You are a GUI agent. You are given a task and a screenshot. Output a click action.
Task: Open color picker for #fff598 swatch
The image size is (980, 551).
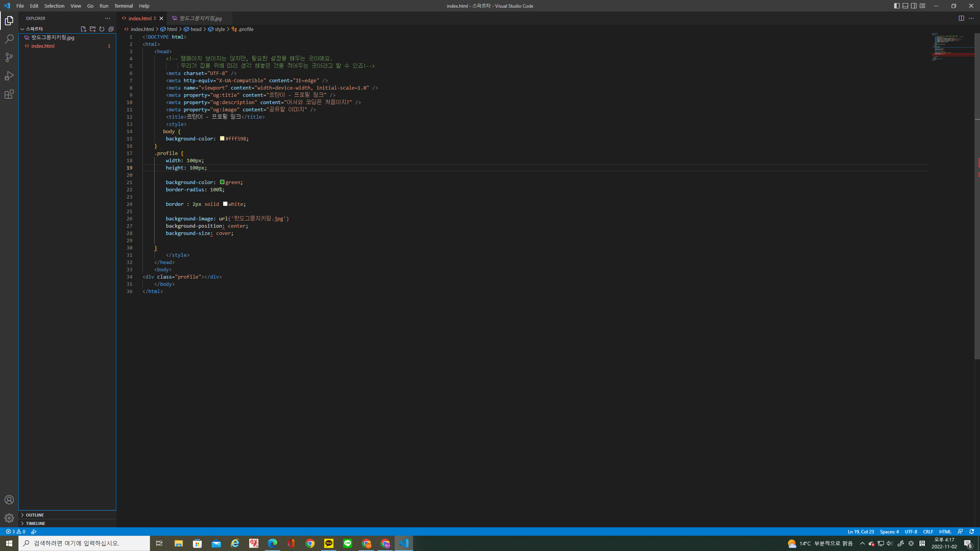click(222, 139)
